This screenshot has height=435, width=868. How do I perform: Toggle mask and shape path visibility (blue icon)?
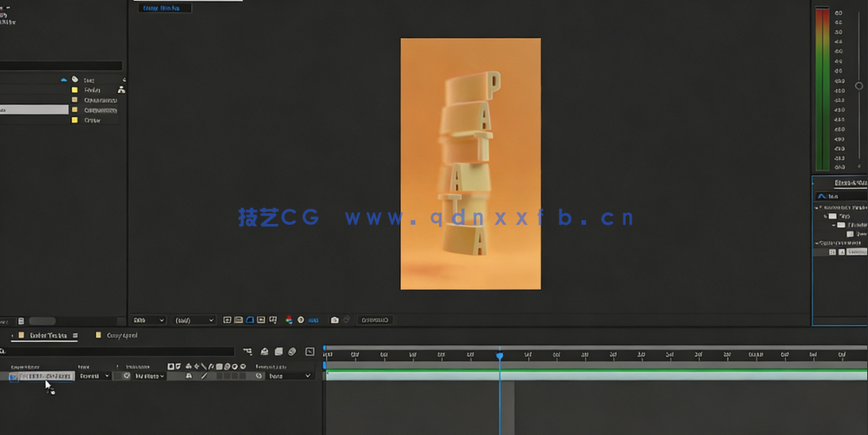[x=250, y=320]
